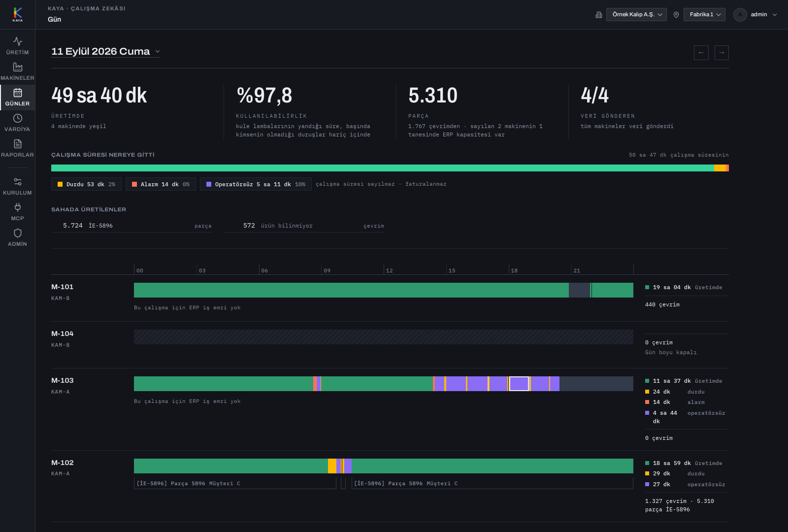Open the 11 Eylül 2026 Cuma date picker

click(x=105, y=51)
